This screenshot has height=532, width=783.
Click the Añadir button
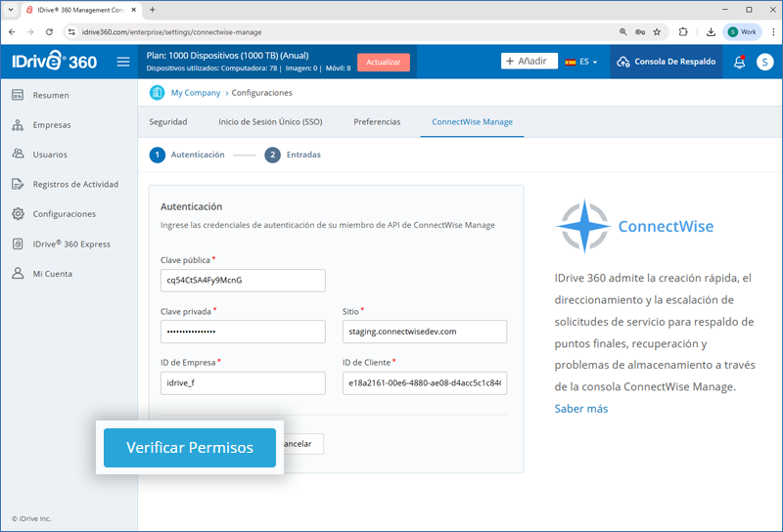click(x=530, y=61)
